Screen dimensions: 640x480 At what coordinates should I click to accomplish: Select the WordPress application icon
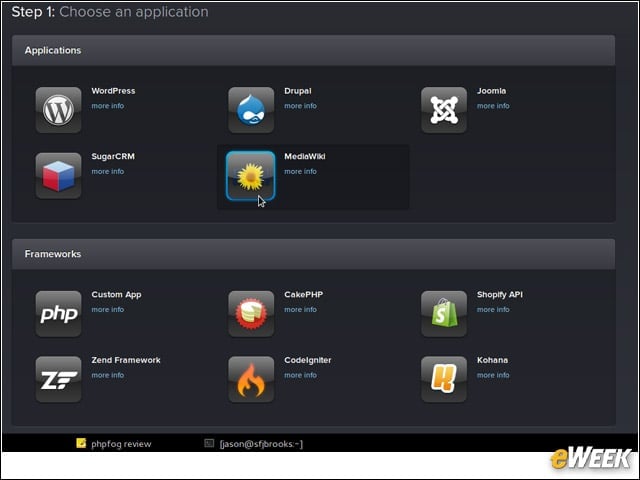coord(58,110)
